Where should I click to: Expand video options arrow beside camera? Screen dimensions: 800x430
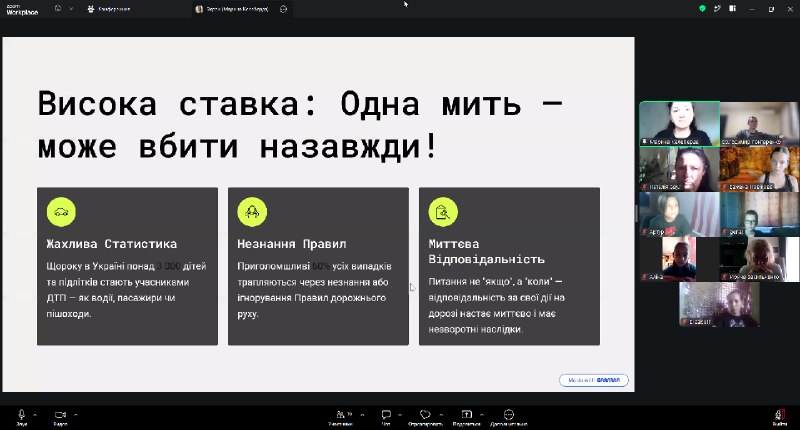point(76,414)
